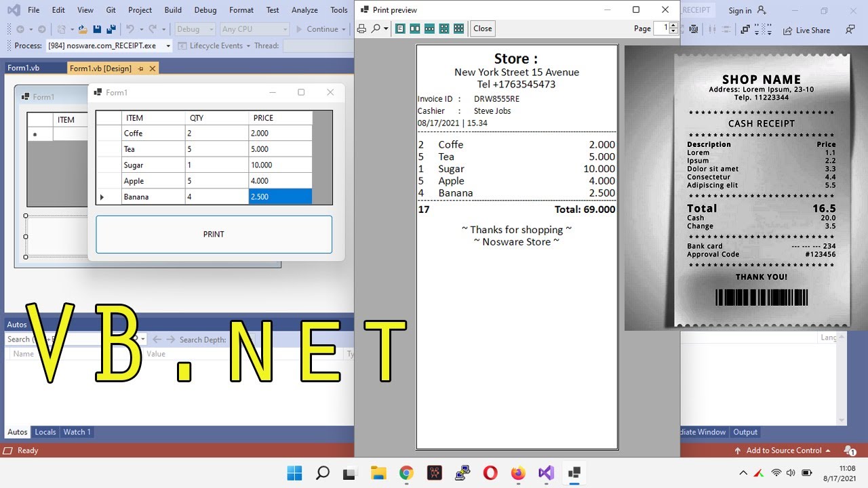Open File Explorer from taskbar

tap(378, 473)
